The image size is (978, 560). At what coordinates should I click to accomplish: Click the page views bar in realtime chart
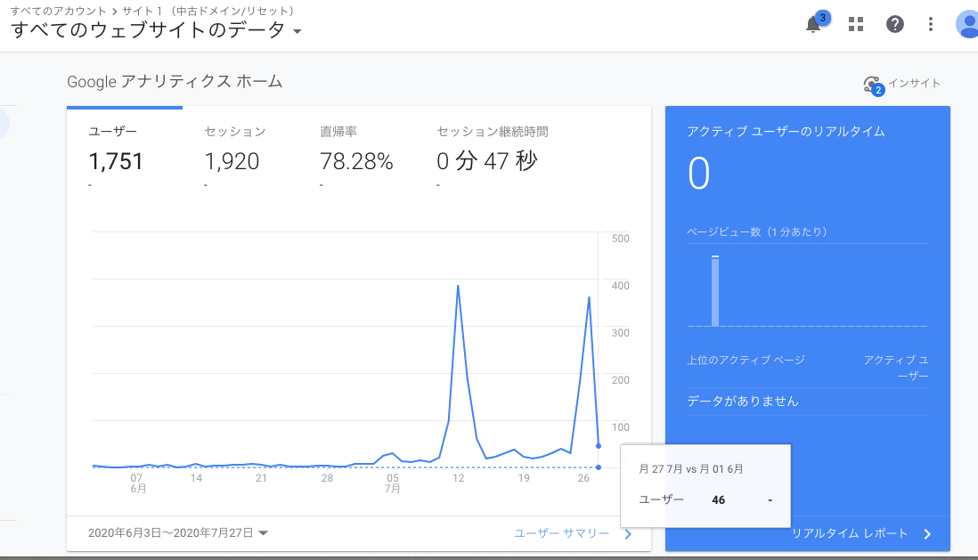coord(714,291)
